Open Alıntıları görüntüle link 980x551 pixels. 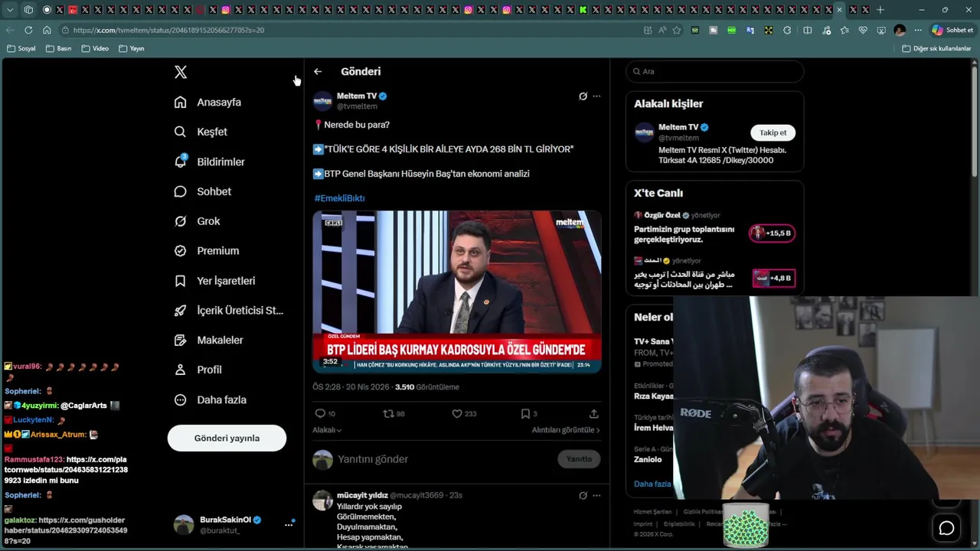[x=566, y=430]
